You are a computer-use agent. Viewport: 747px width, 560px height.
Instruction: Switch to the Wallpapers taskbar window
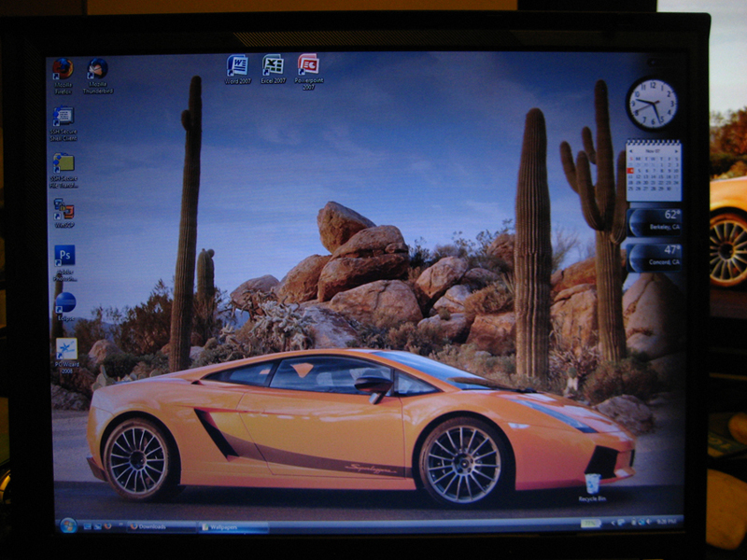click(233, 527)
